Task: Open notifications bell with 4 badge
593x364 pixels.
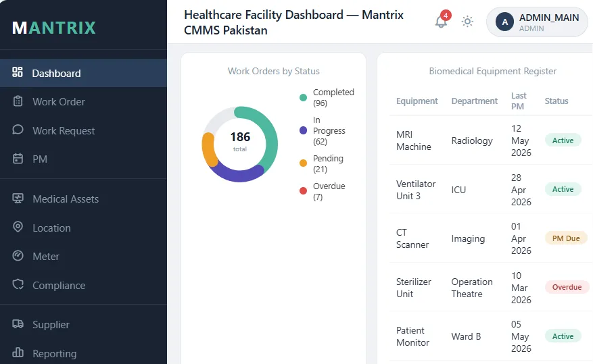Action: pos(441,21)
